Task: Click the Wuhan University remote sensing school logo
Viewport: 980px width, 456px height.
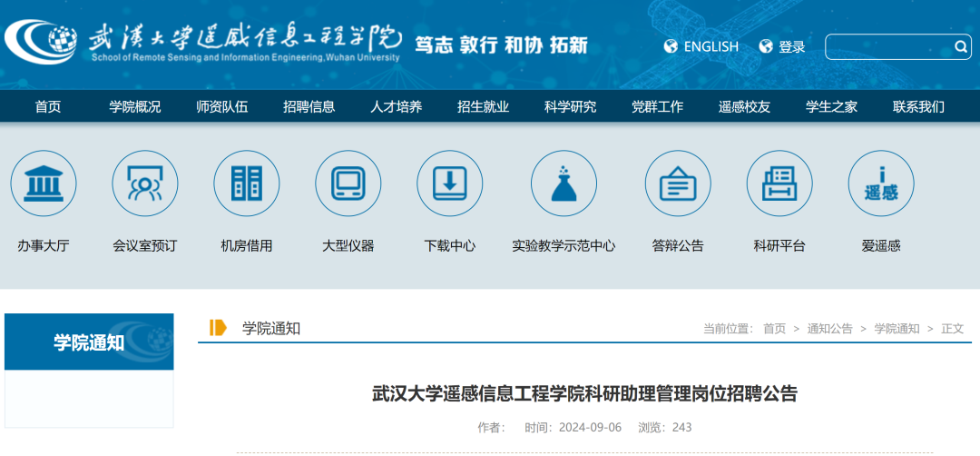Action: click(203, 43)
